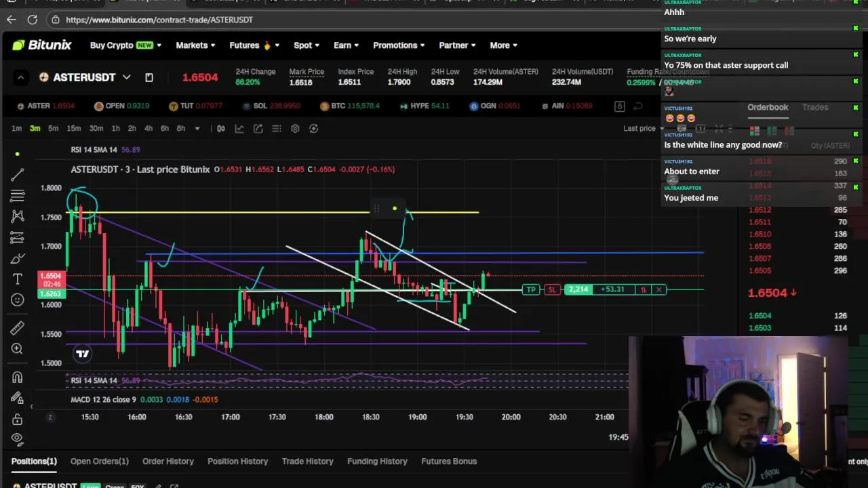This screenshot has width=868, height=488.
Task: Switch chart to 1h timeframe
Action: [x=116, y=128]
